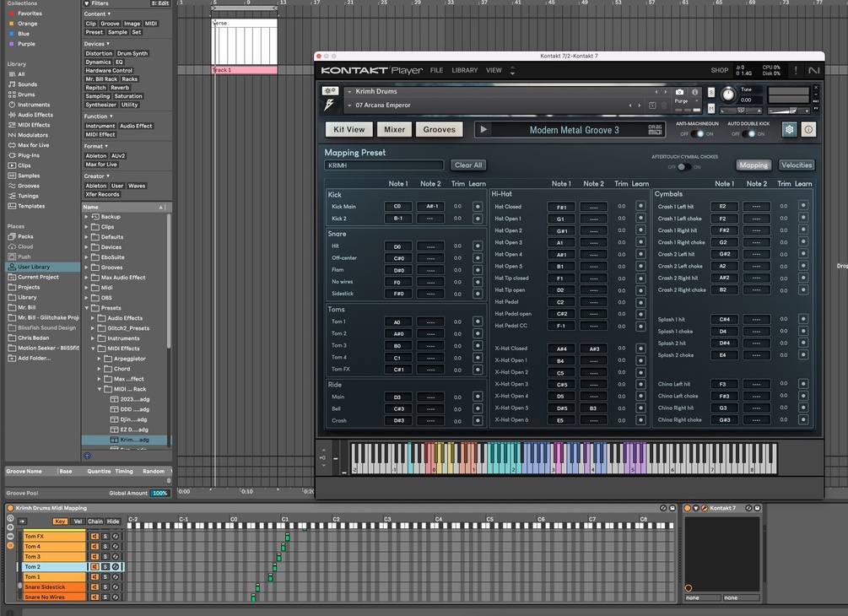Open the Kontakt SHOP link
Image resolution: width=848 pixels, height=616 pixels.
pyautogui.click(x=719, y=70)
